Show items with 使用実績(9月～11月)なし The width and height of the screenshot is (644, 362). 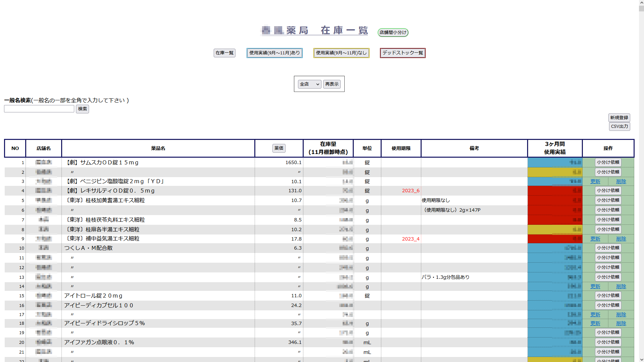(341, 53)
